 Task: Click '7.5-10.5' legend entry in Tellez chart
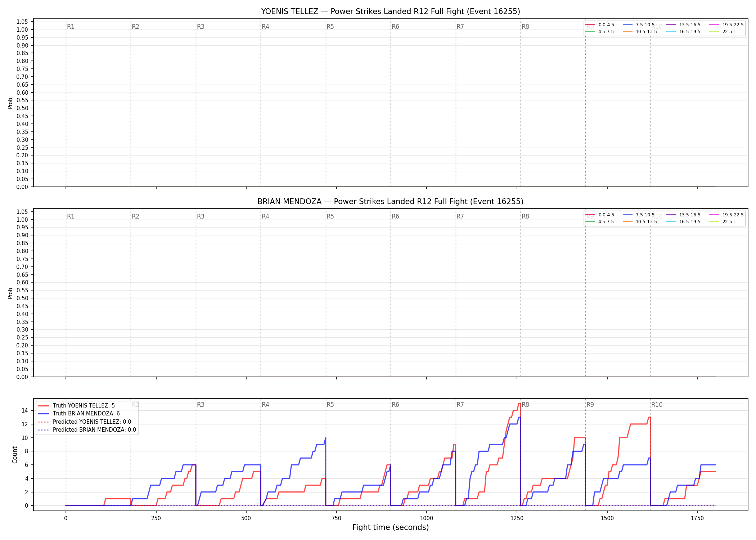639,25
